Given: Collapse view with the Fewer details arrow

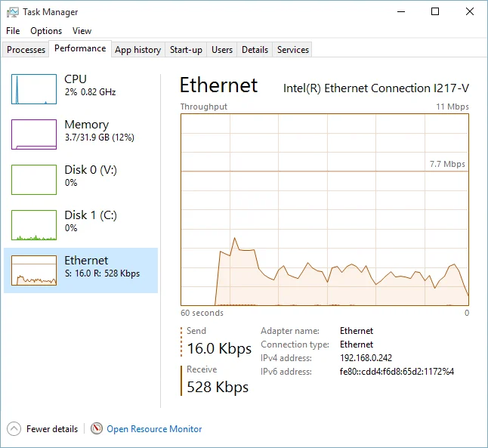Looking at the screenshot, I should pyautogui.click(x=14, y=428).
